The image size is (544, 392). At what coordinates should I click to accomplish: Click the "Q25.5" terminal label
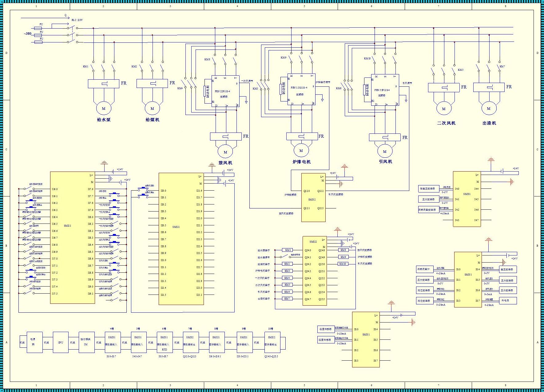pyautogui.click(x=322, y=299)
